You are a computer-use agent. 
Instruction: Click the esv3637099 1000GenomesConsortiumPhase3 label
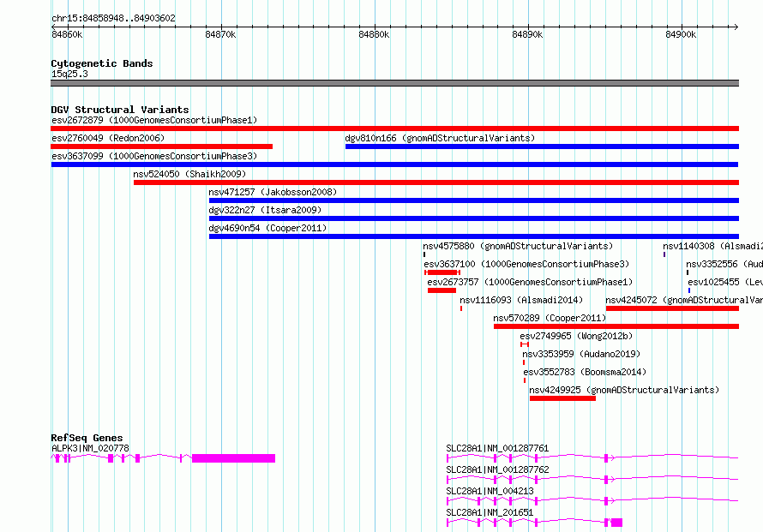pos(154,156)
